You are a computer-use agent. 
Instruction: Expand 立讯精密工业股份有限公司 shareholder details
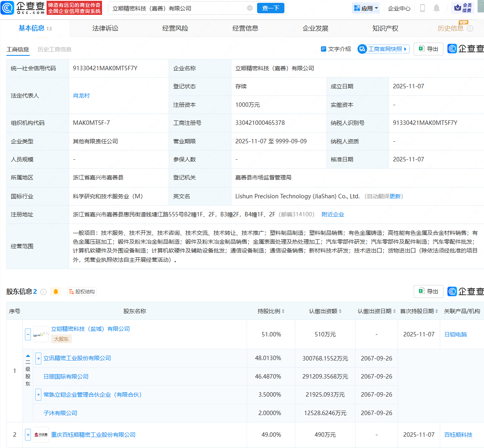pos(38,358)
